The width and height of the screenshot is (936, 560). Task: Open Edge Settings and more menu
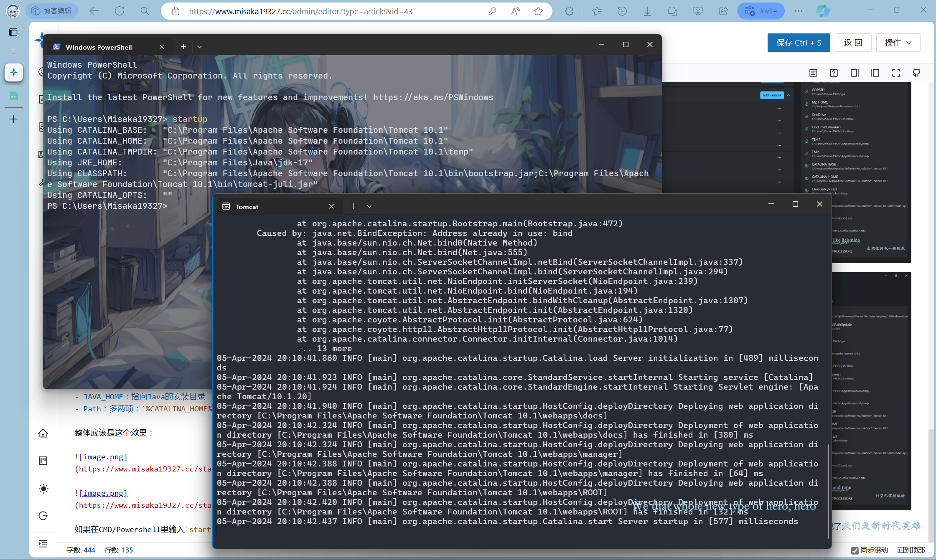click(799, 11)
